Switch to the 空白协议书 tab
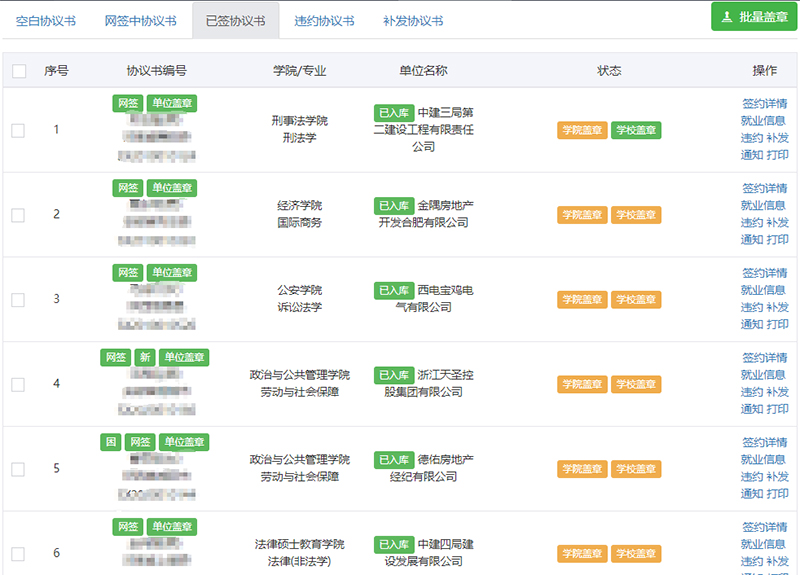This screenshot has height=575, width=800. [x=46, y=21]
